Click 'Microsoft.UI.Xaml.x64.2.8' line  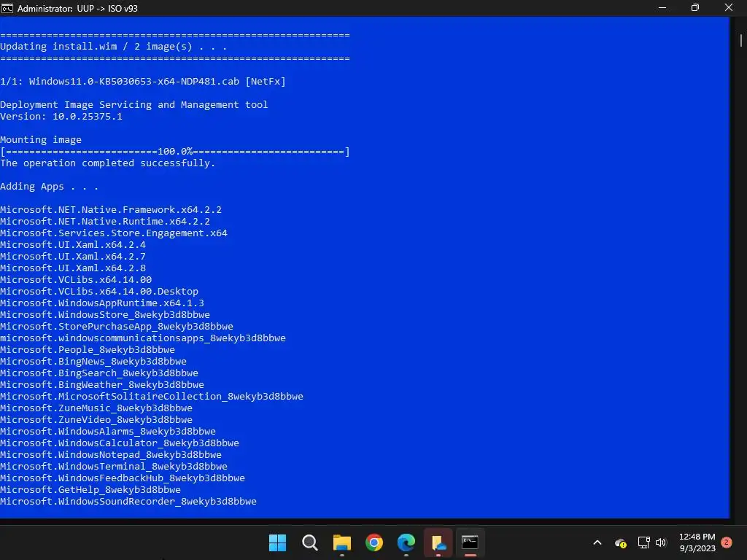pyautogui.click(x=73, y=268)
